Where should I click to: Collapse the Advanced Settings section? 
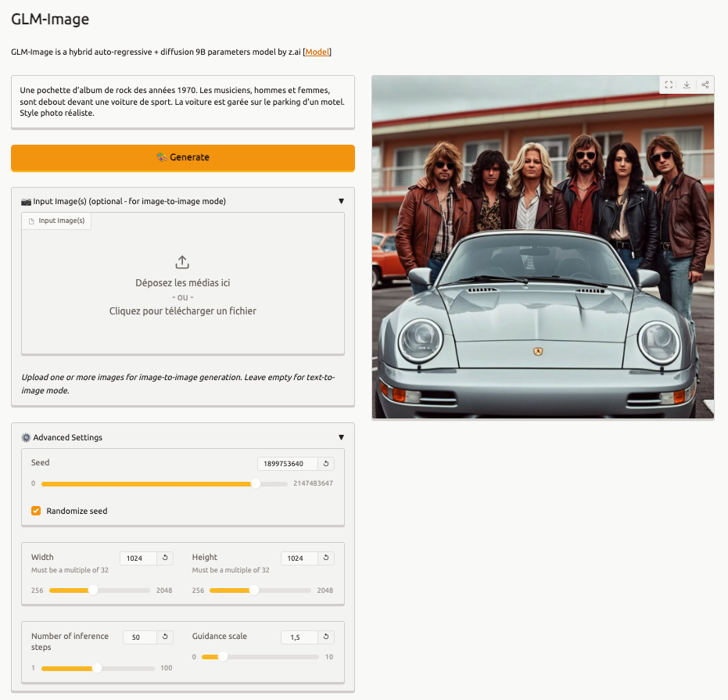pos(341,437)
